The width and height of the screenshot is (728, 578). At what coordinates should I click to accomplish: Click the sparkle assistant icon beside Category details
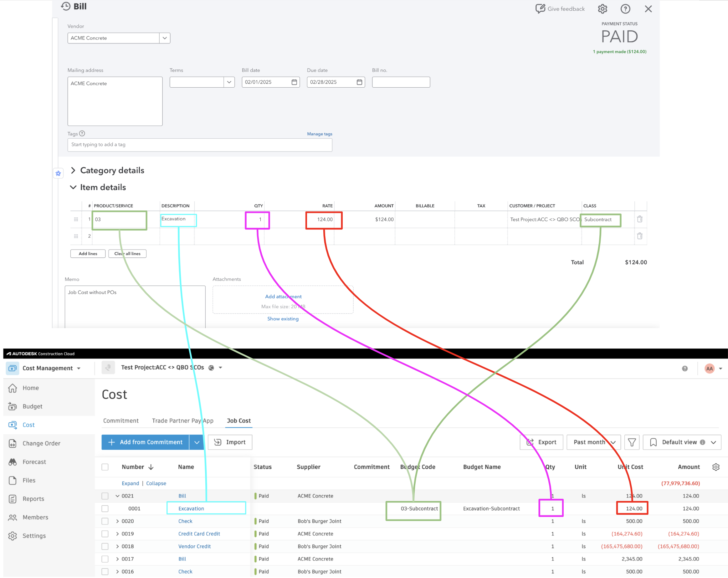coord(58,173)
